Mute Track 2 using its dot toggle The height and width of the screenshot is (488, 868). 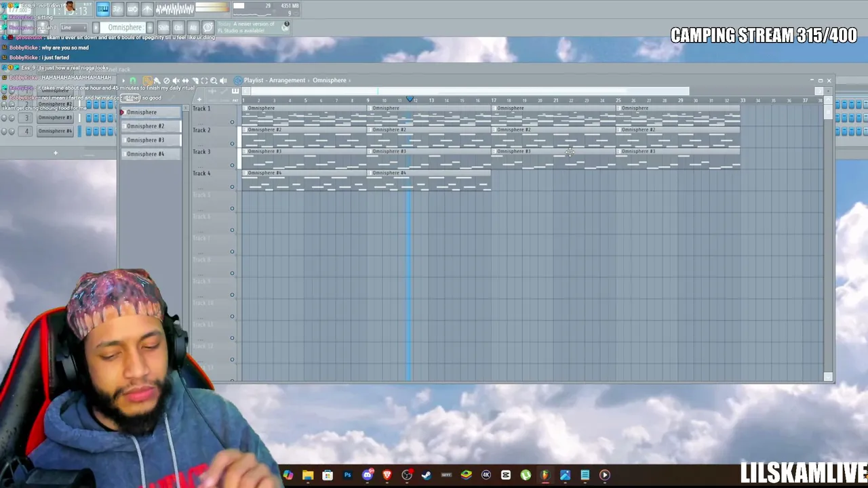coord(232,144)
